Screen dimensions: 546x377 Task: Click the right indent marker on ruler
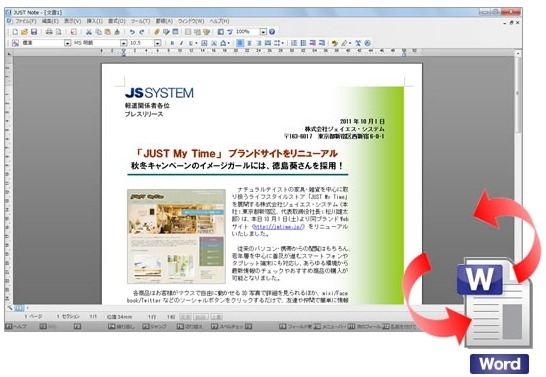404,52
